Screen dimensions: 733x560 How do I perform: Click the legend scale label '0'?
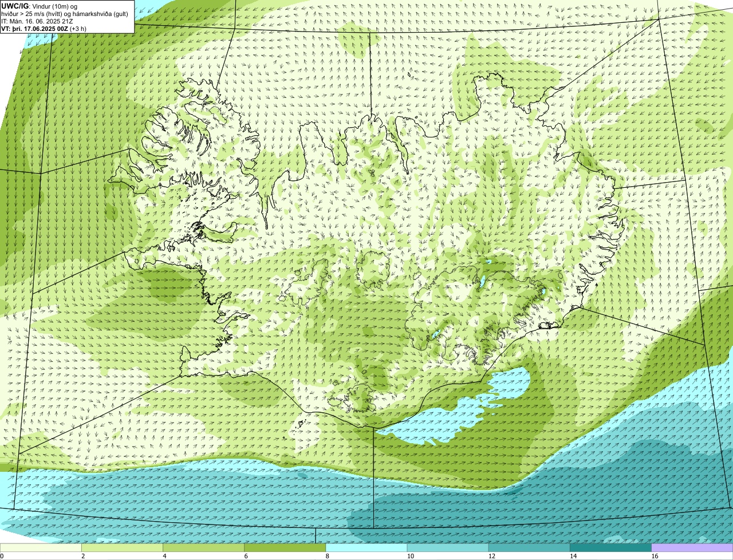2,556
